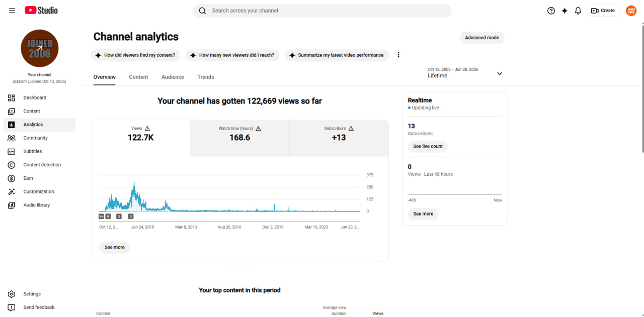
Task: Click See live count button
Action: [x=428, y=147]
